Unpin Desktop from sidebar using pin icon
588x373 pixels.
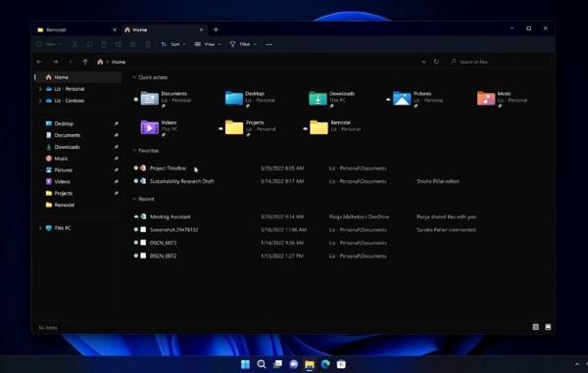point(117,123)
